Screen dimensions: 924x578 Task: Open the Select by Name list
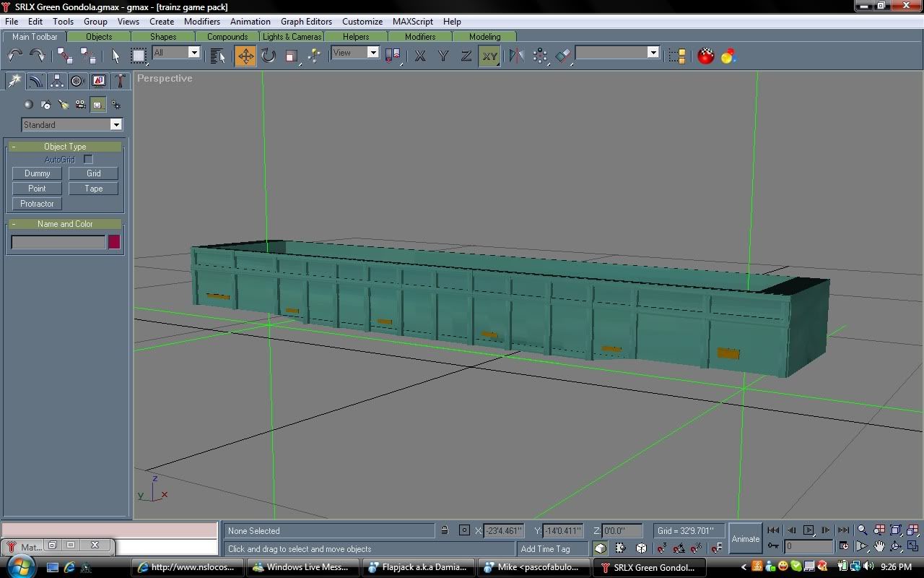point(218,56)
